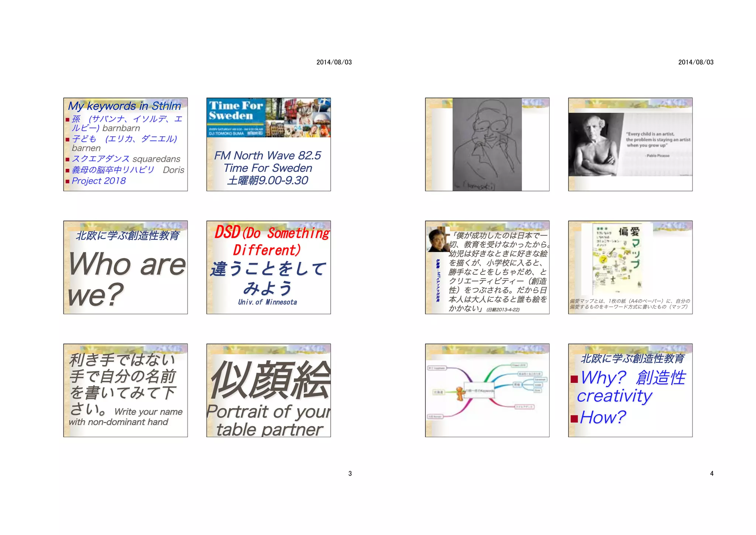The width and height of the screenshot is (756, 535).
Task: Click the date on the right page header
Action: (695, 62)
